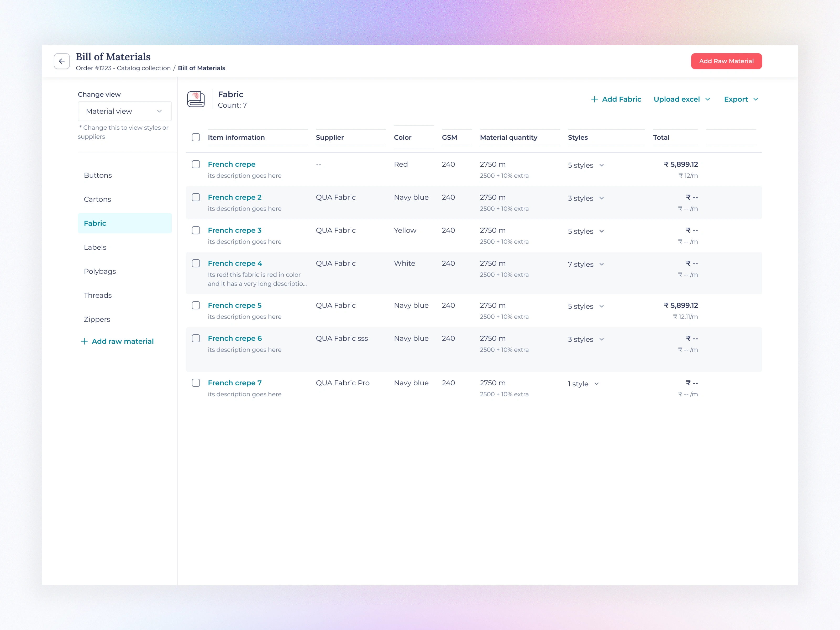Click the Fabric roll icon

196,99
